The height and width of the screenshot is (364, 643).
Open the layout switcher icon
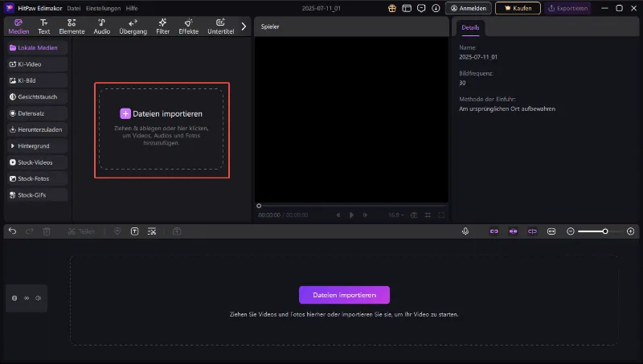tap(407, 8)
